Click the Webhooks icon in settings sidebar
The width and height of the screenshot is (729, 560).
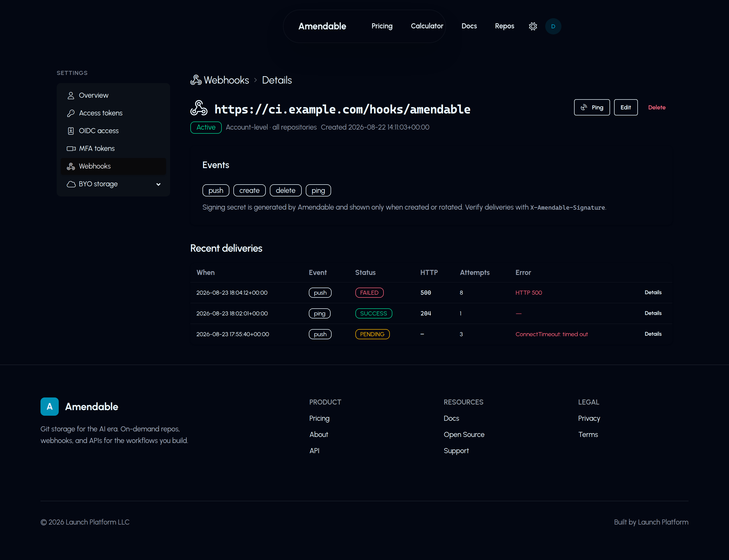tap(71, 166)
